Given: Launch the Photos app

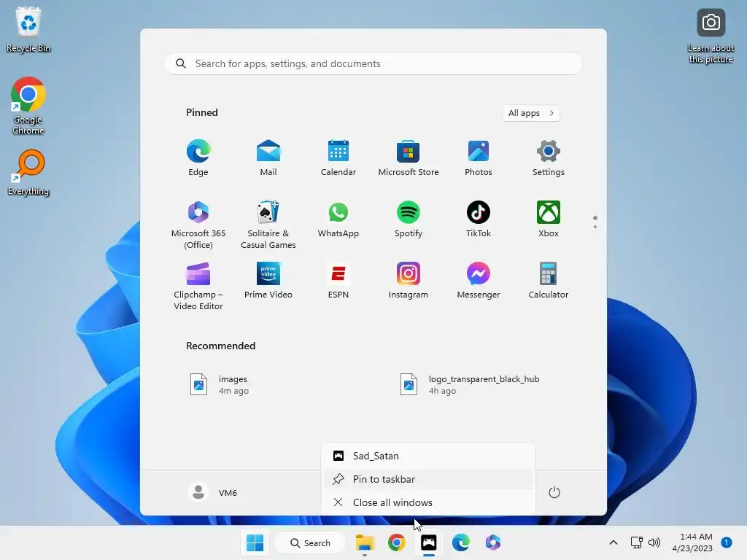Looking at the screenshot, I should pos(479,158).
